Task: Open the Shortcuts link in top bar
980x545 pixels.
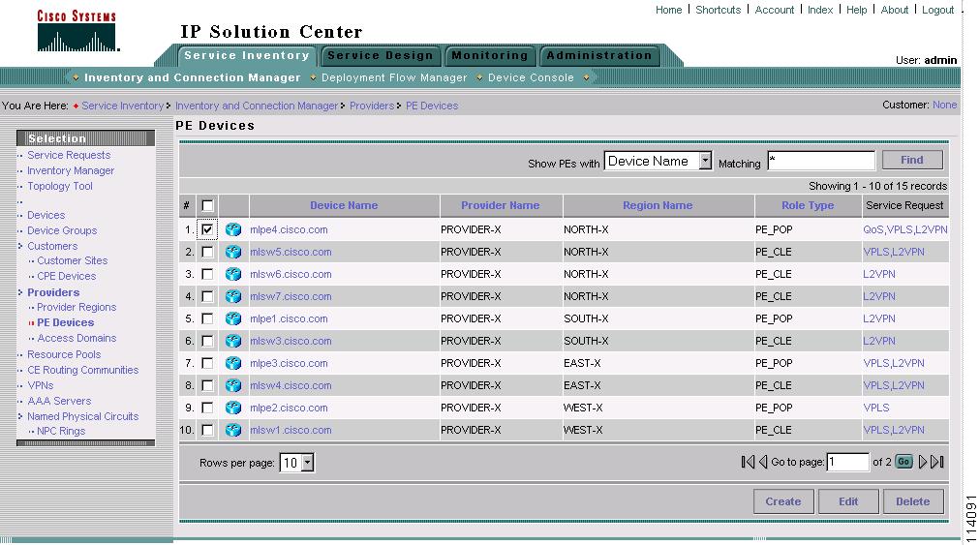Action: (x=719, y=10)
